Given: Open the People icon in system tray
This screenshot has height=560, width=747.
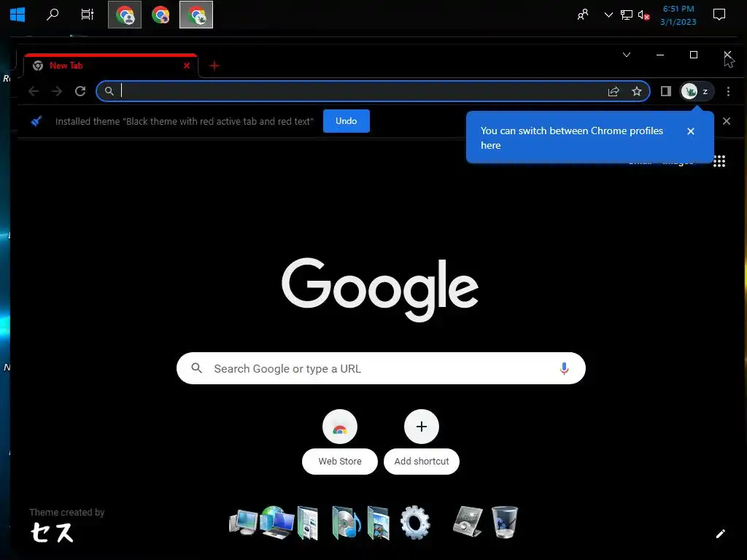Looking at the screenshot, I should click(x=583, y=15).
